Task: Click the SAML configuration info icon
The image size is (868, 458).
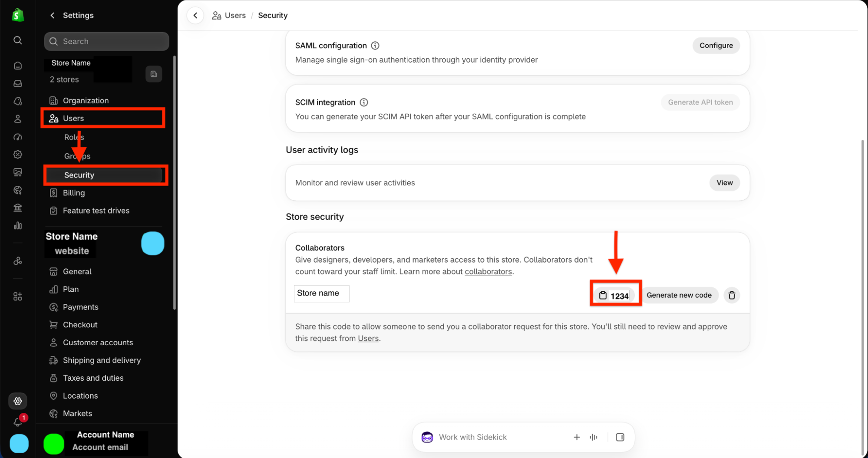Action: 375,46
